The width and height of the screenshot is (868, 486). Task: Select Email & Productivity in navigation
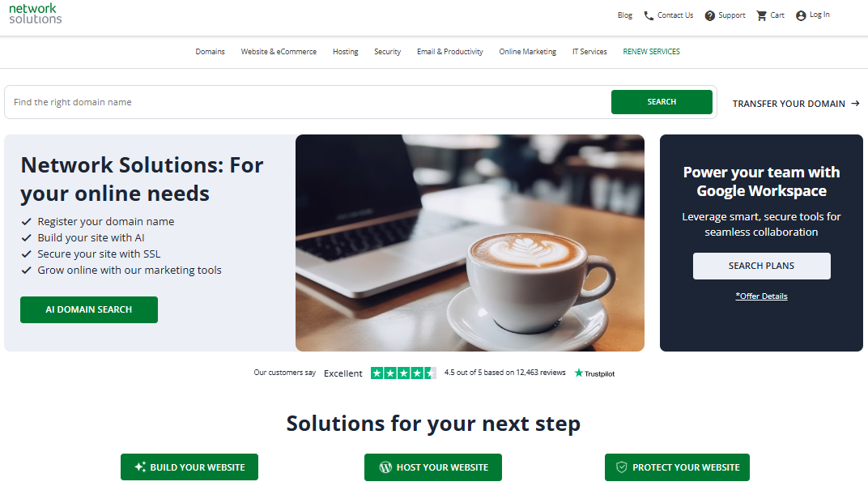coord(450,52)
